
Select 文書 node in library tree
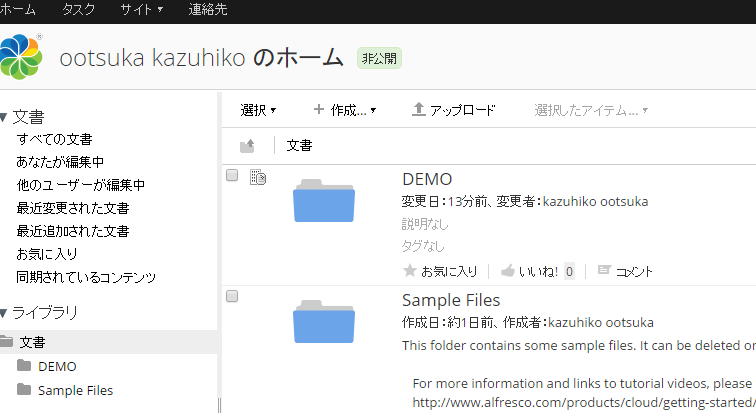pyautogui.click(x=32, y=342)
